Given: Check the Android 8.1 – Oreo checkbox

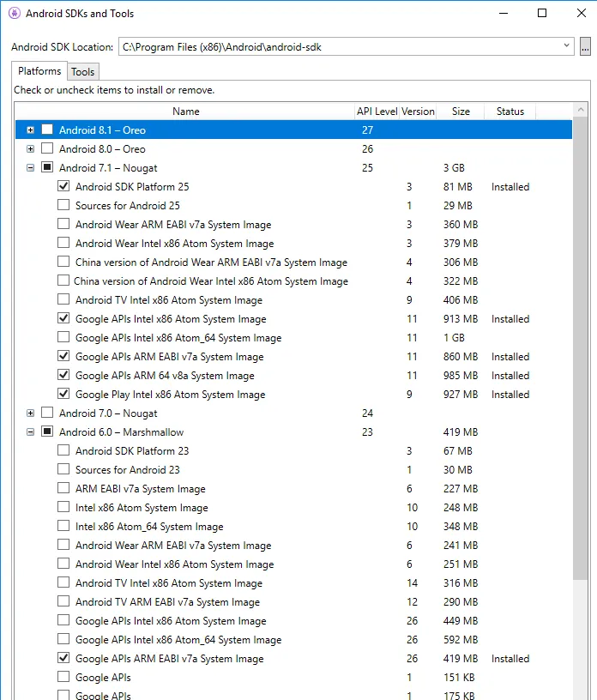Looking at the screenshot, I should [47, 130].
